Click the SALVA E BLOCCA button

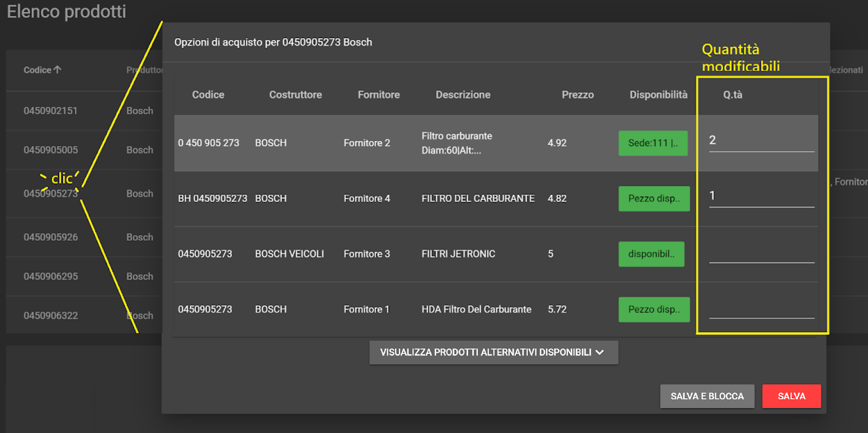(x=707, y=396)
